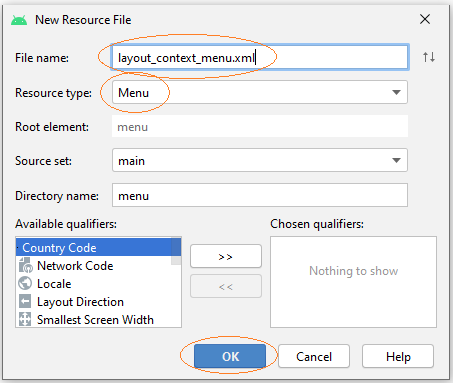
Task: Open the Resource type dropdown arrow
Action: (396, 92)
